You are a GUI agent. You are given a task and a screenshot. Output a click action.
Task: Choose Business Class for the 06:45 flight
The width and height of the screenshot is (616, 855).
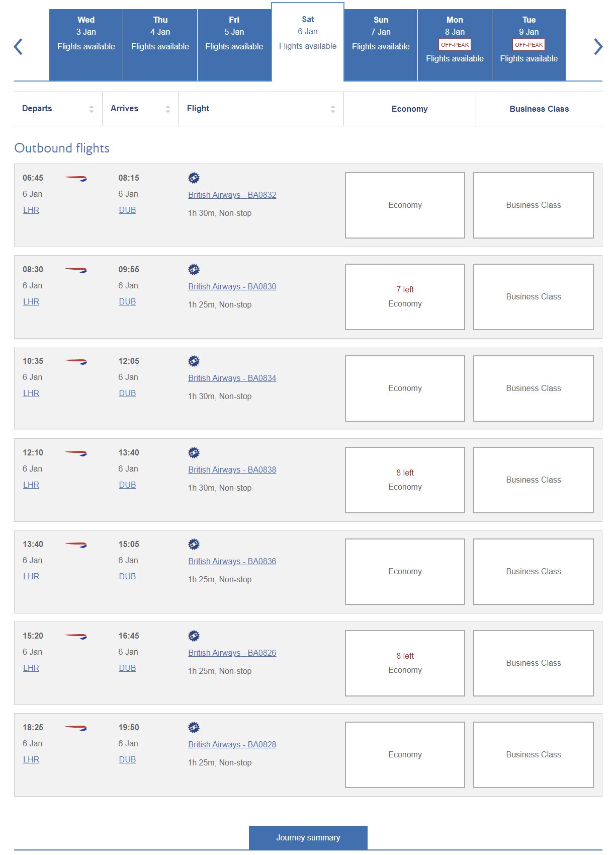click(533, 205)
